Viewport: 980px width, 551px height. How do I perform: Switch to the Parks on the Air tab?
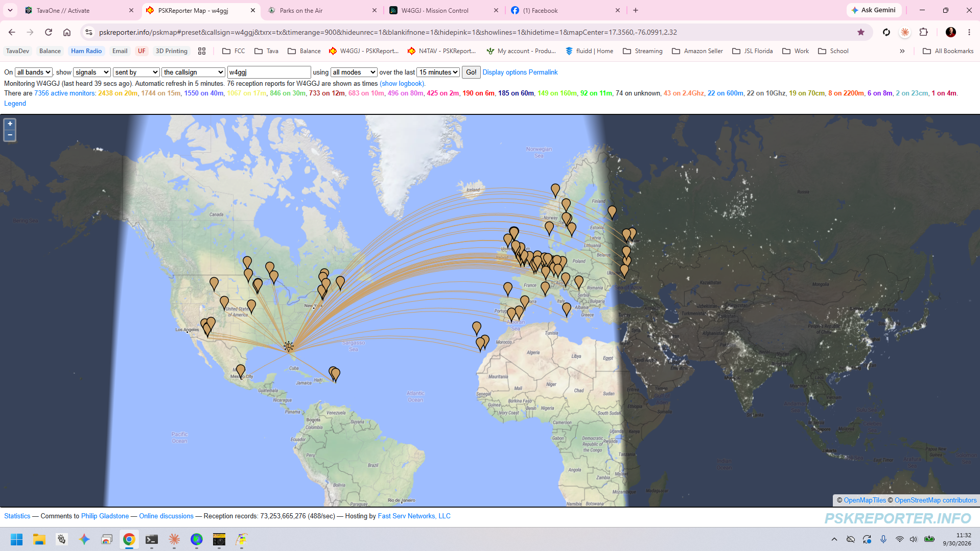click(322, 10)
